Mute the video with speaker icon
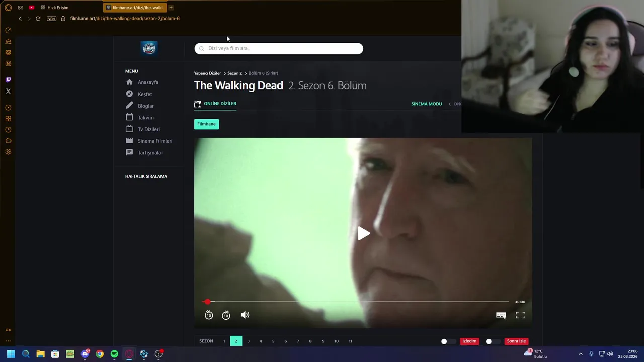 pyautogui.click(x=245, y=315)
